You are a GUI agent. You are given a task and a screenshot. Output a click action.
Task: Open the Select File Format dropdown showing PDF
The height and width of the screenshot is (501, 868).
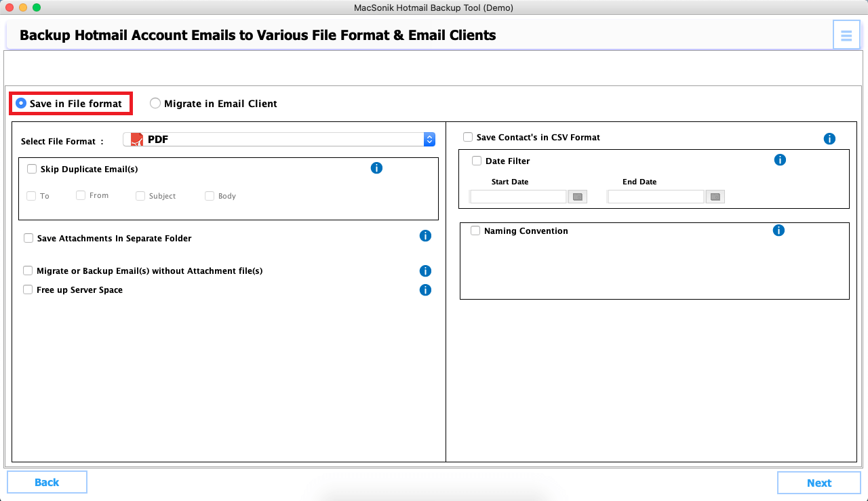click(x=279, y=140)
